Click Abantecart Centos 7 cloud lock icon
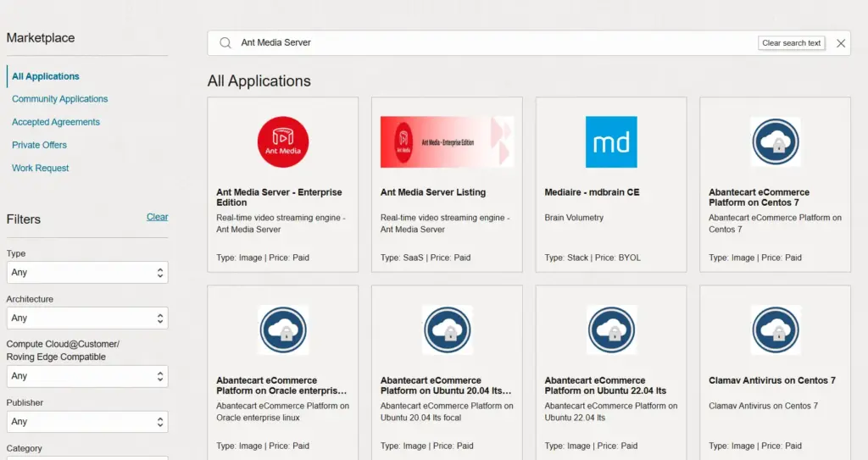Image resolution: width=868 pixels, height=460 pixels. 775,141
